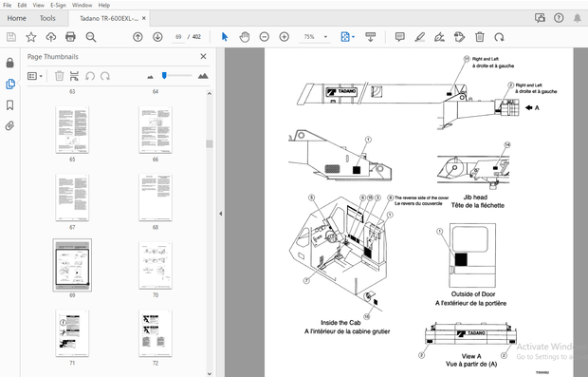Switch to the Home tab

16,18
